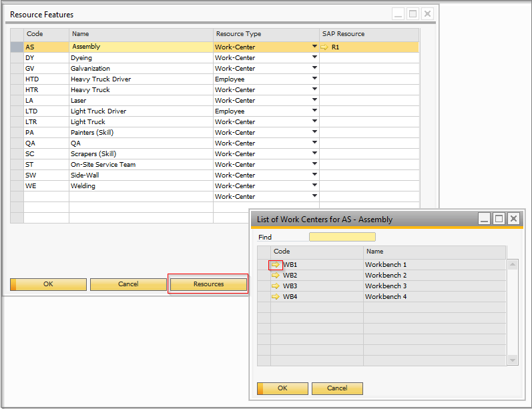
Task: Sort by the Resource Type column header
Action: (x=266, y=34)
